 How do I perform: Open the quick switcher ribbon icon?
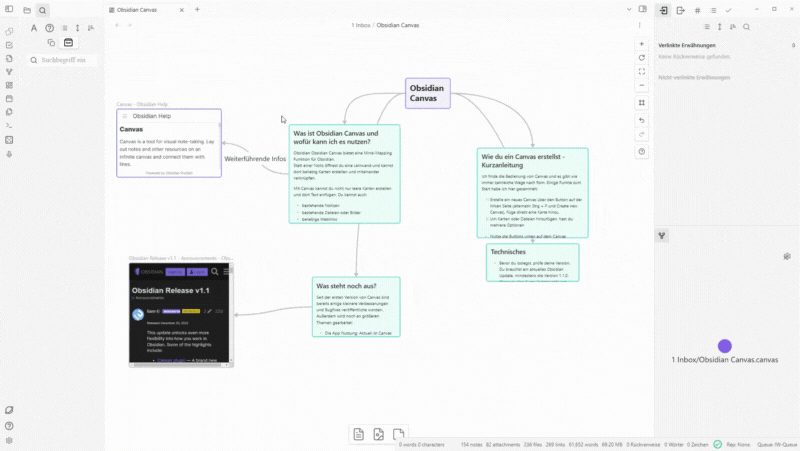click(9, 32)
